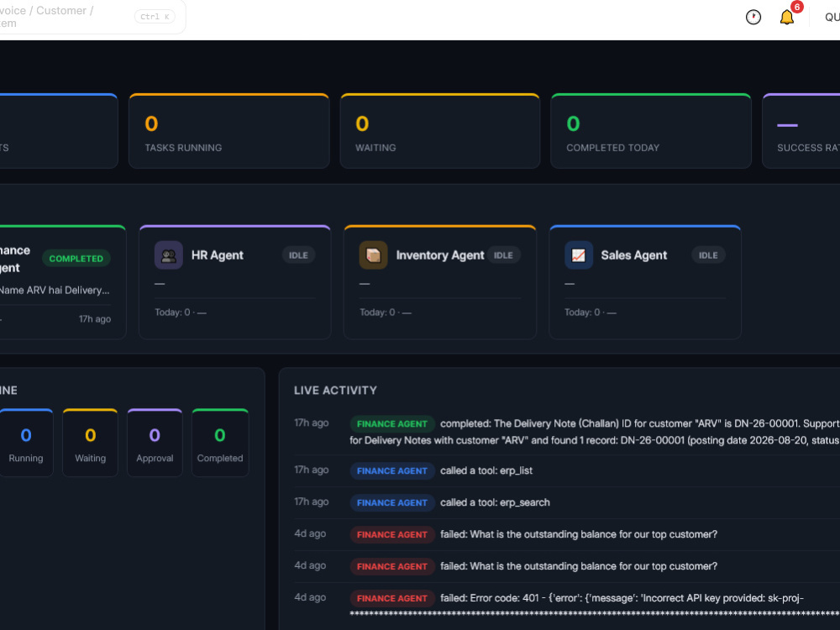The image size is (840, 630).
Task: Select the Approval pipeline counter tile
Action: 155,443
